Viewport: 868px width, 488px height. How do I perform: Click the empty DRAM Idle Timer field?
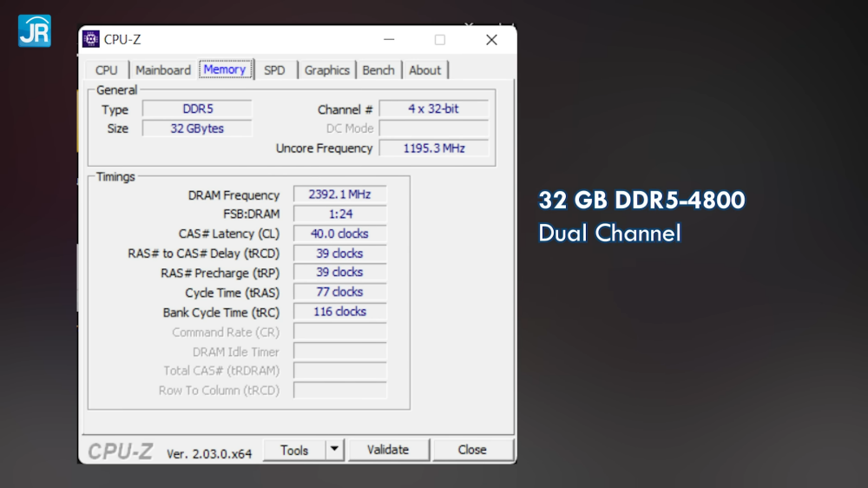[x=340, y=351]
